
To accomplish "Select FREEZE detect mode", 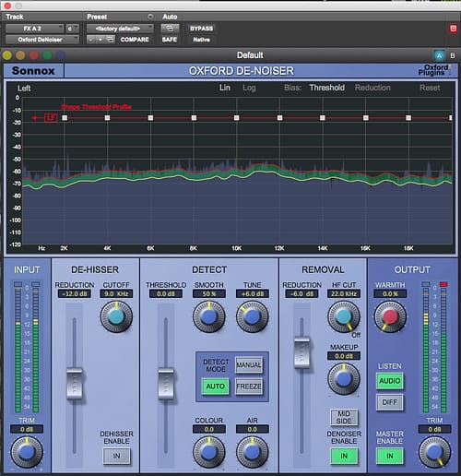I will click(x=249, y=387).
